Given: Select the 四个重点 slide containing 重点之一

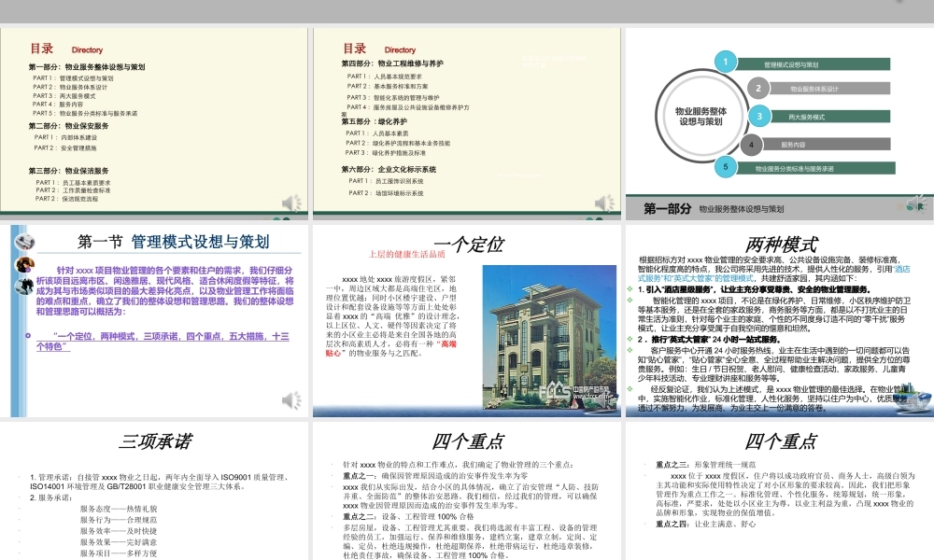Looking at the screenshot, I should tap(466, 491).
